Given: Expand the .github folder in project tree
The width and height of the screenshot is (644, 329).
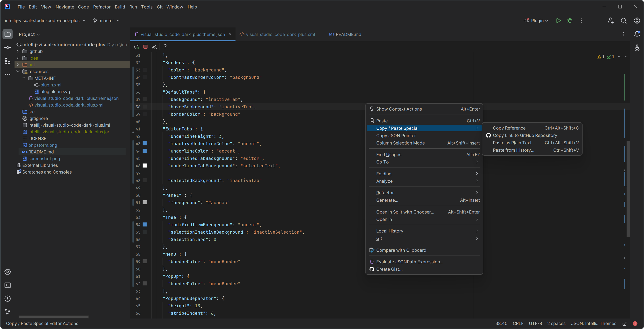Looking at the screenshot, I should click(17, 51).
